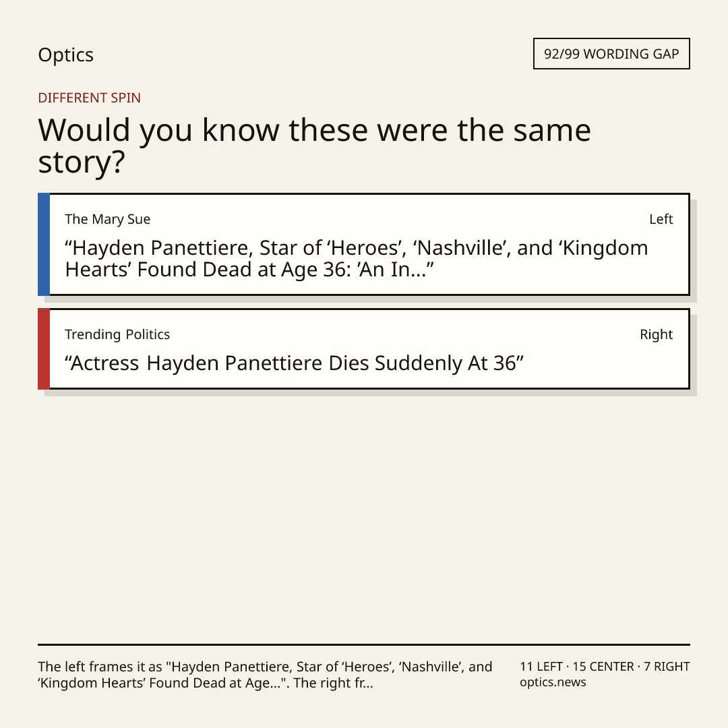The width and height of the screenshot is (728, 728).
Task: Click the 11 LEFT count
Action: 541,667
